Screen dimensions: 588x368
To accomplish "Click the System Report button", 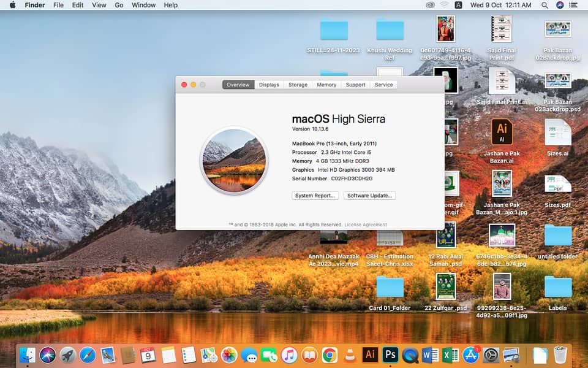I will coord(315,196).
